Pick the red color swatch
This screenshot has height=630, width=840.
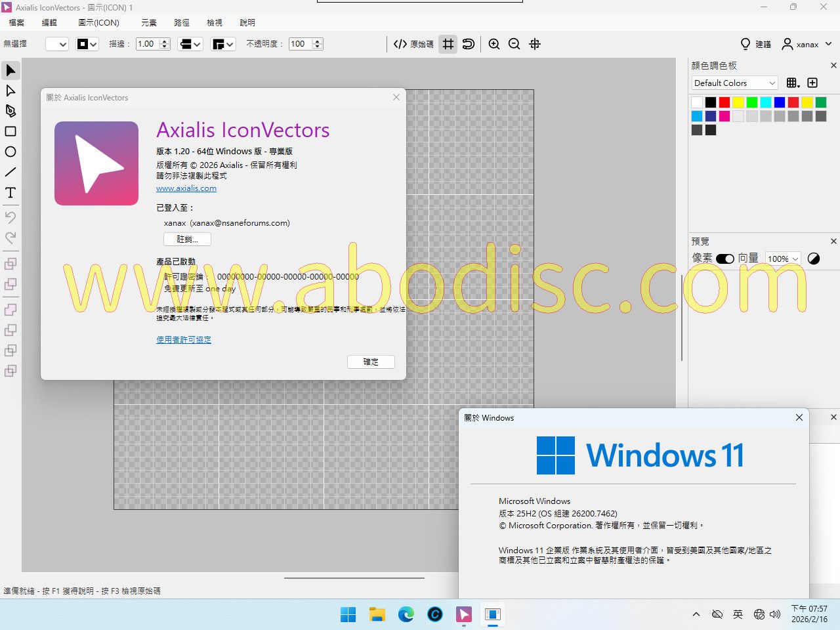[724, 102]
